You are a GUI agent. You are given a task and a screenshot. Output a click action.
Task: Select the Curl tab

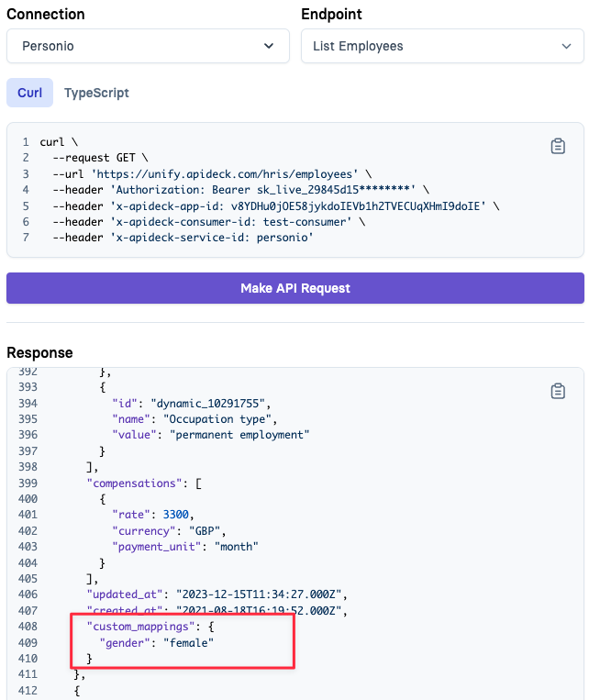coord(30,93)
